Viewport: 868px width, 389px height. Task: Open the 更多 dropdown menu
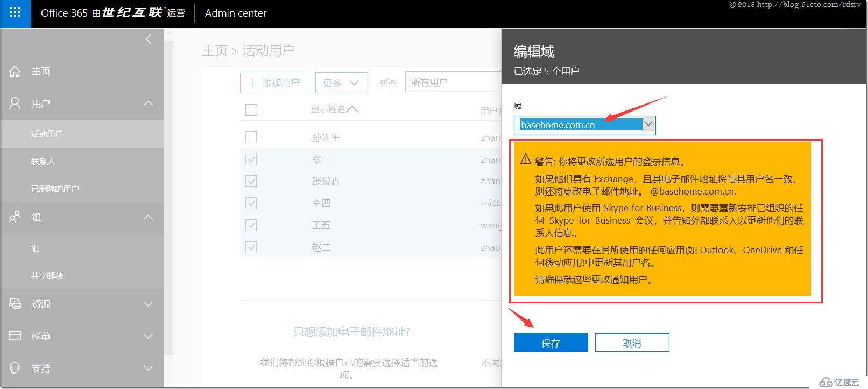[341, 82]
